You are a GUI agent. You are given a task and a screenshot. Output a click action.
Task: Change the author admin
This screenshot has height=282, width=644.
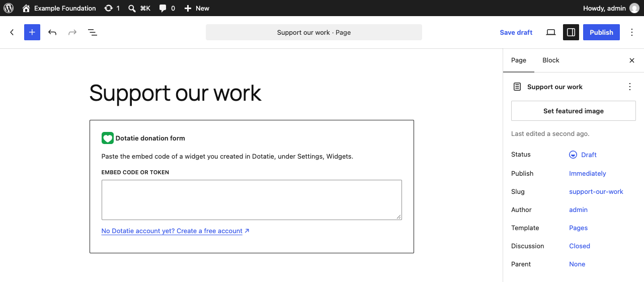click(x=579, y=209)
